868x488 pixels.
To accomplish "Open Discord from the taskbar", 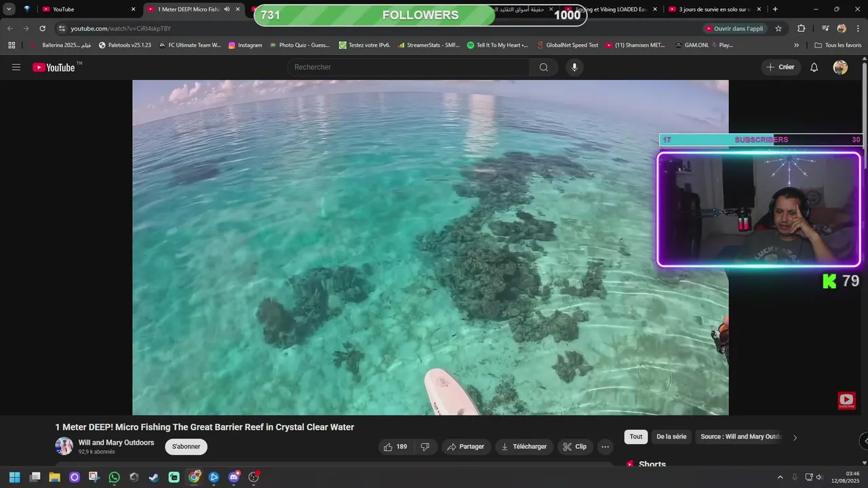I will [x=234, y=477].
